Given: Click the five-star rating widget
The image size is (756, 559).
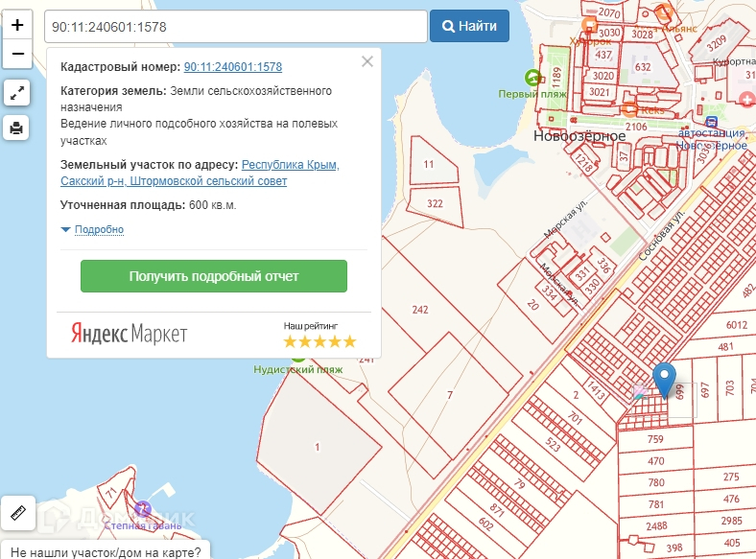Looking at the screenshot, I should tap(319, 341).
